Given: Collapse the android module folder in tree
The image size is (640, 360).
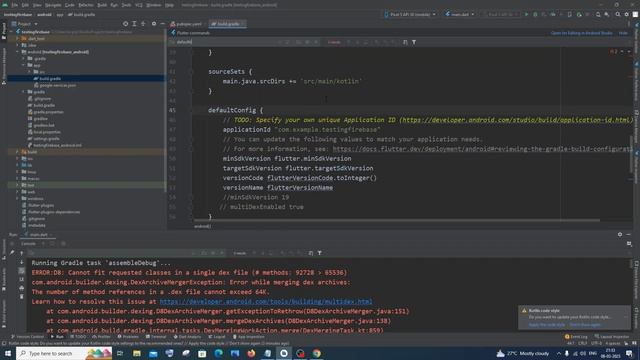Looking at the screenshot, I should point(18,52).
